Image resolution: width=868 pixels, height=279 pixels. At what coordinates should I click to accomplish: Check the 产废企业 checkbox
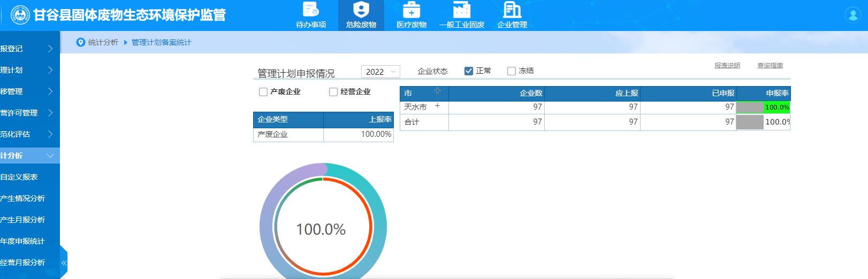click(263, 92)
